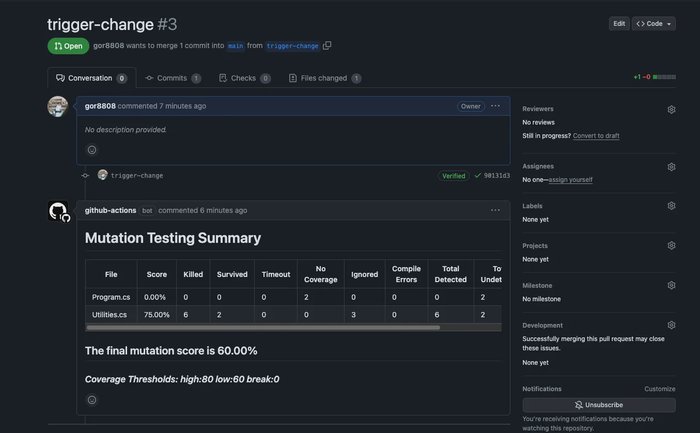Open commit hash 90131d3
Image resolution: width=700 pixels, height=433 pixels.
496,176
